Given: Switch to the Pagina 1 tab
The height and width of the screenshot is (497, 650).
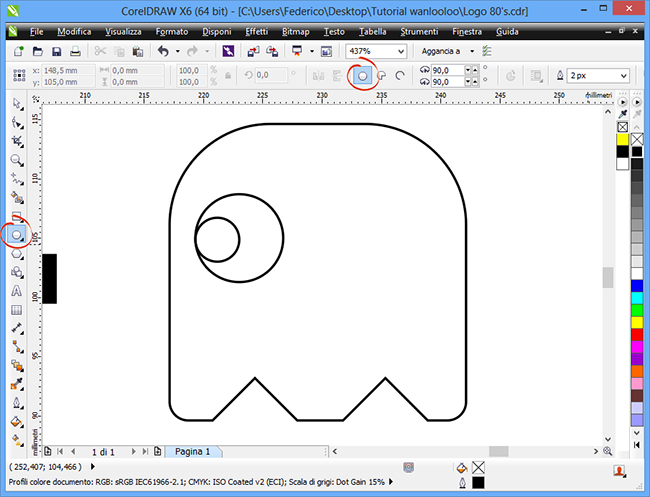Looking at the screenshot, I should click(x=193, y=451).
